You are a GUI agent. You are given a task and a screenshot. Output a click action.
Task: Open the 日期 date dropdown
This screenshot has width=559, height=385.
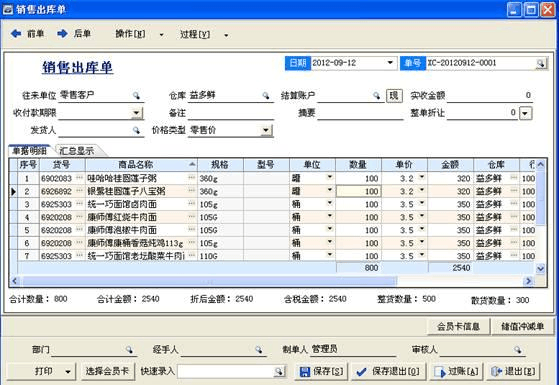390,63
